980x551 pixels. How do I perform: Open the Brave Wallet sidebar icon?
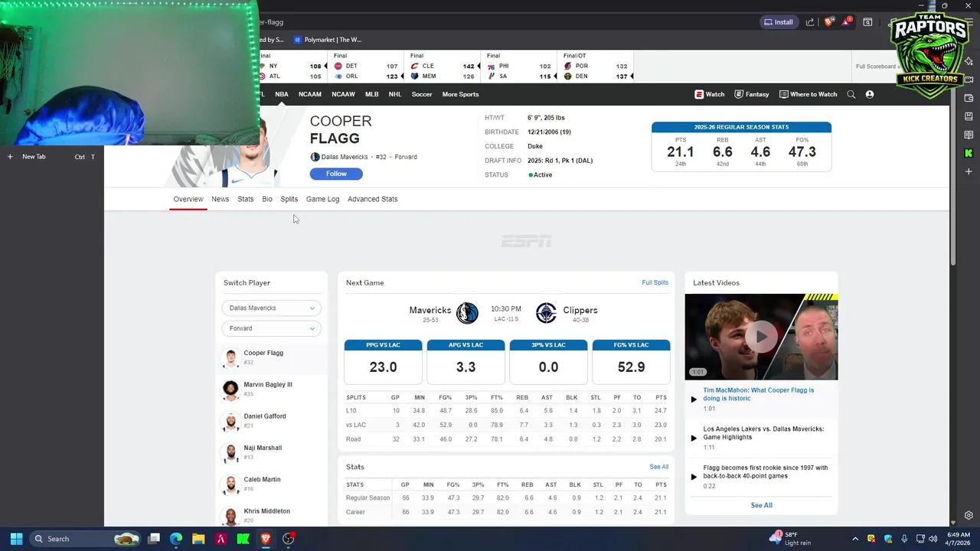coord(969,98)
